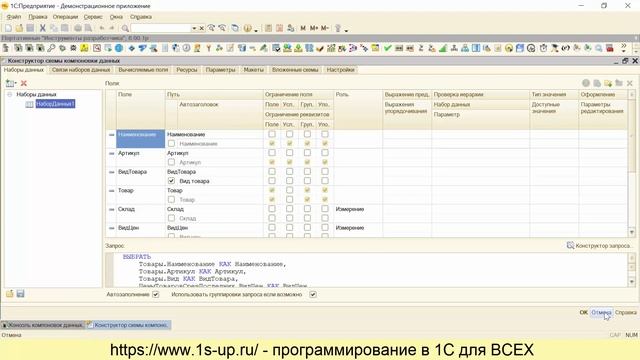Open the Calculator icon
640x360 pixels.
coord(268,28)
